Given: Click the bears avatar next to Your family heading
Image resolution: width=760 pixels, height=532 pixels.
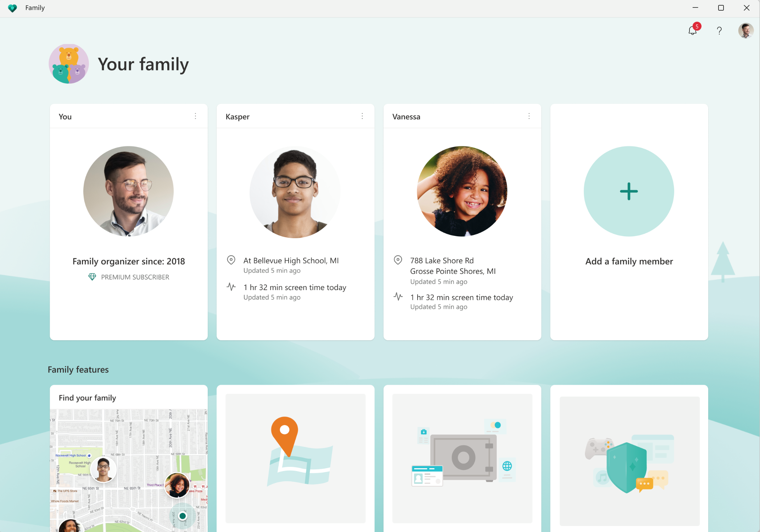Looking at the screenshot, I should 69,64.
